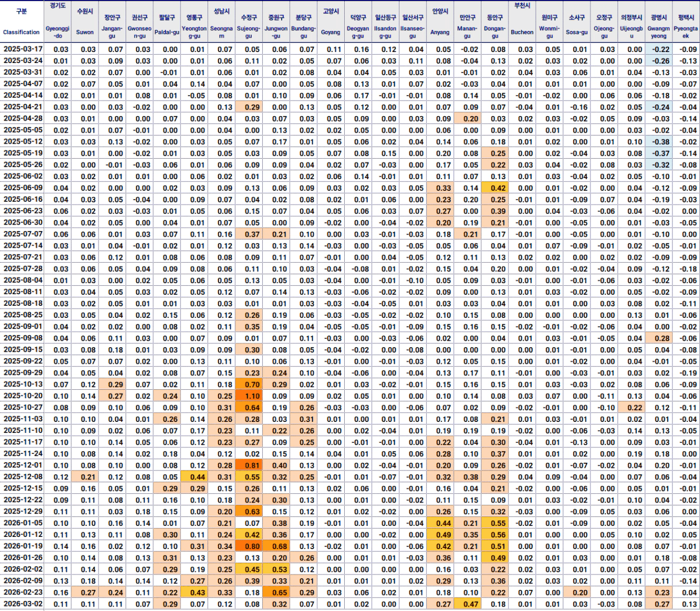The image size is (700, 611).
Task: Click the -0.19 Pyeongtaek cell for 2025-09-29
Action: coord(686,373)
